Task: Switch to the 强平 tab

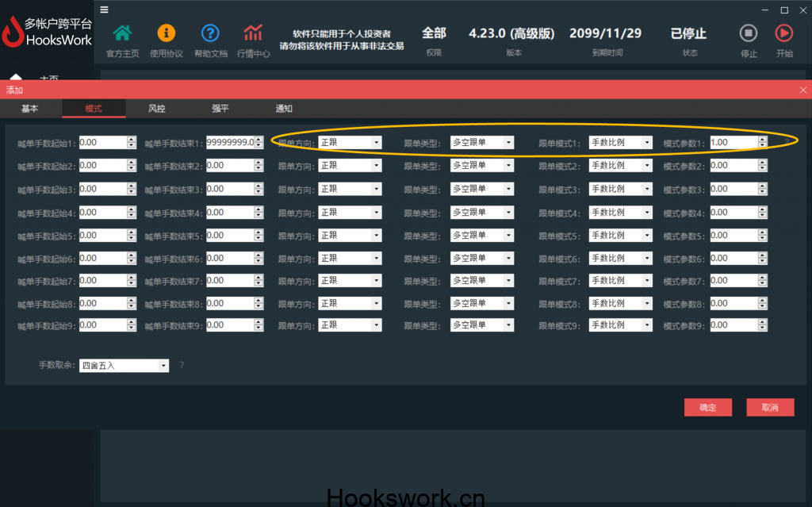Action: coord(220,109)
